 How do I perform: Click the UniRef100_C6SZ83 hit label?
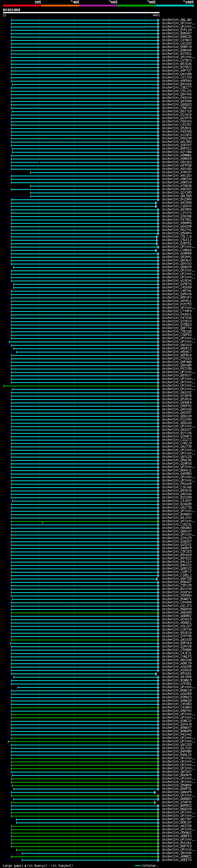click(x=177, y=43)
